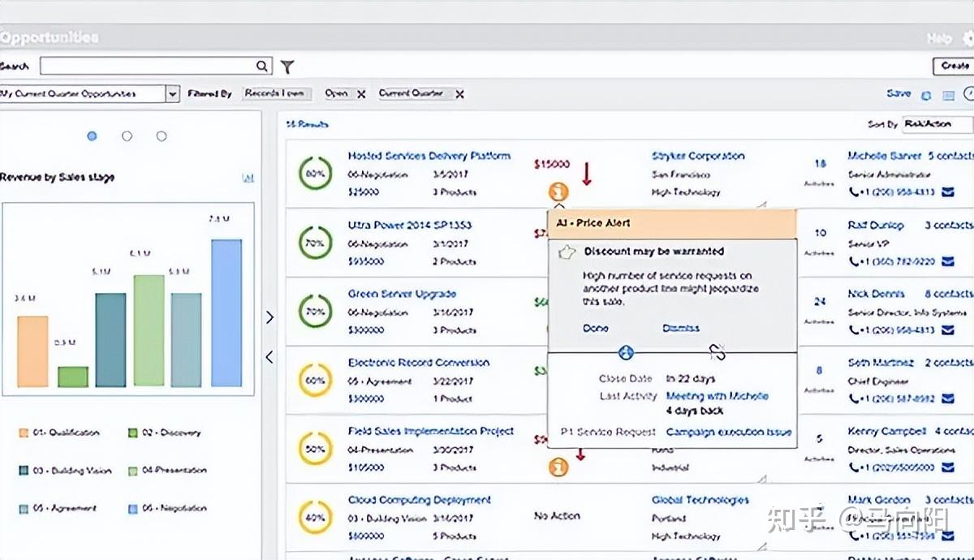Click the 06 - Negotiation legend swatch
Image resolution: width=974 pixels, height=560 pixels.
click(x=132, y=509)
